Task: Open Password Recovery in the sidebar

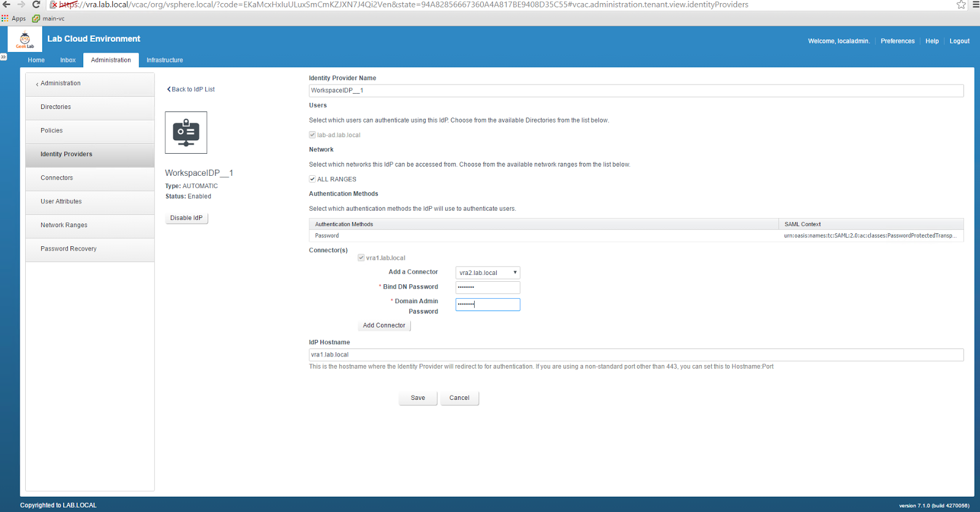Action: [x=90, y=249]
